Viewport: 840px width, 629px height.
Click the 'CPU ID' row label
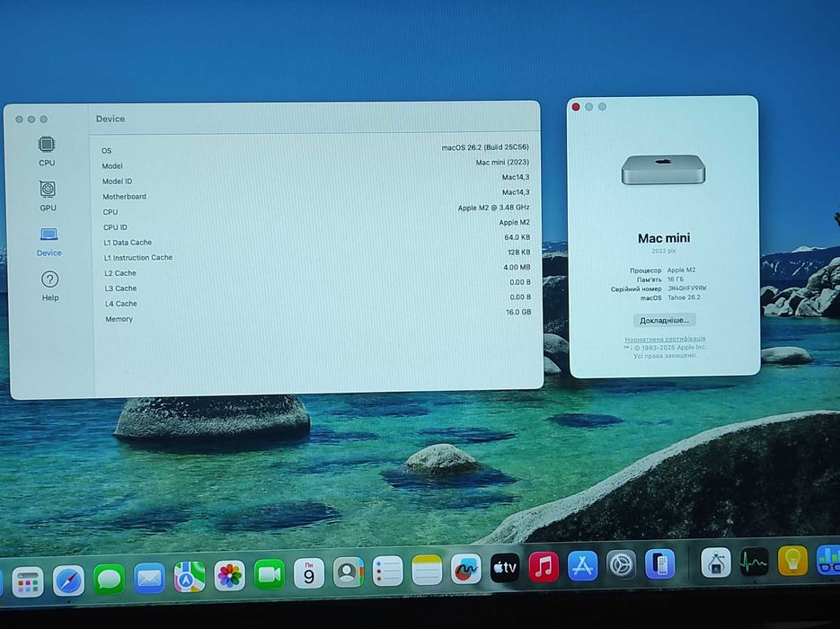[x=115, y=227]
